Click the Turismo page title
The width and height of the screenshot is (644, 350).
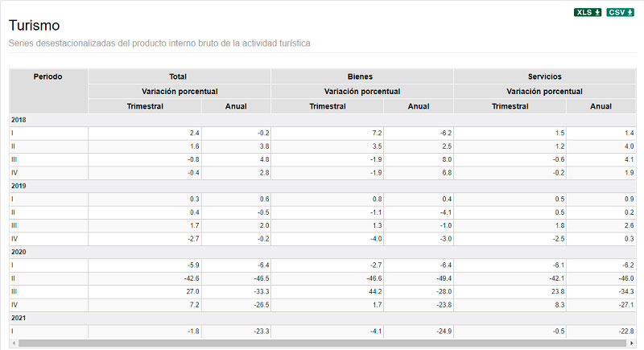(34, 26)
